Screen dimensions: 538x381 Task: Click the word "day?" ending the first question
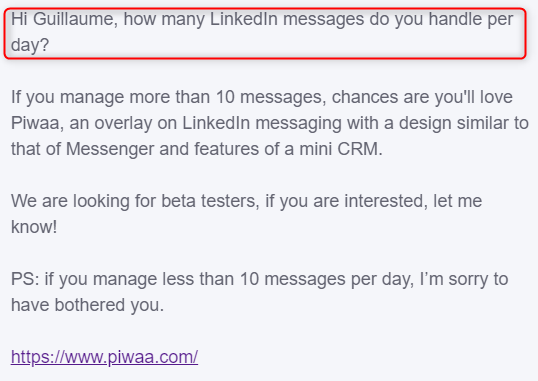point(30,45)
